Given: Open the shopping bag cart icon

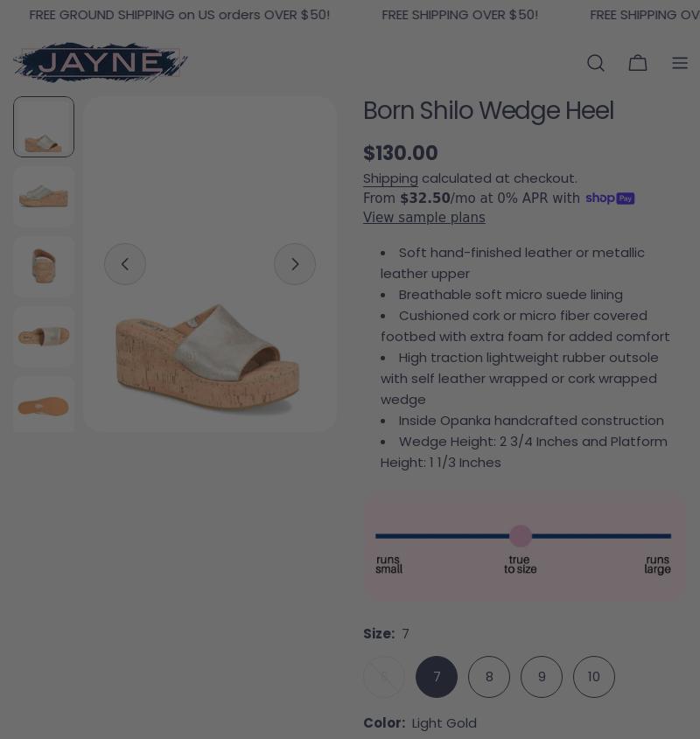Looking at the screenshot, I should click(x=638, y=63).
